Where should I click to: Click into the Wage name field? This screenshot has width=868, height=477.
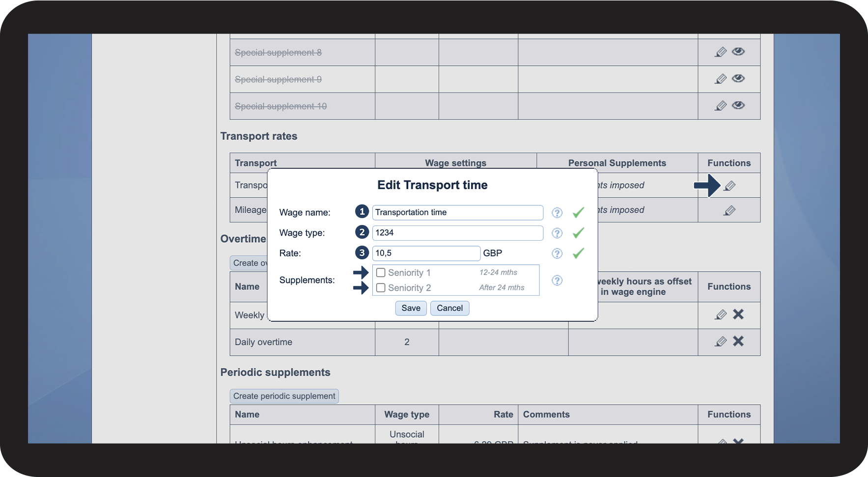pos(457,213)
